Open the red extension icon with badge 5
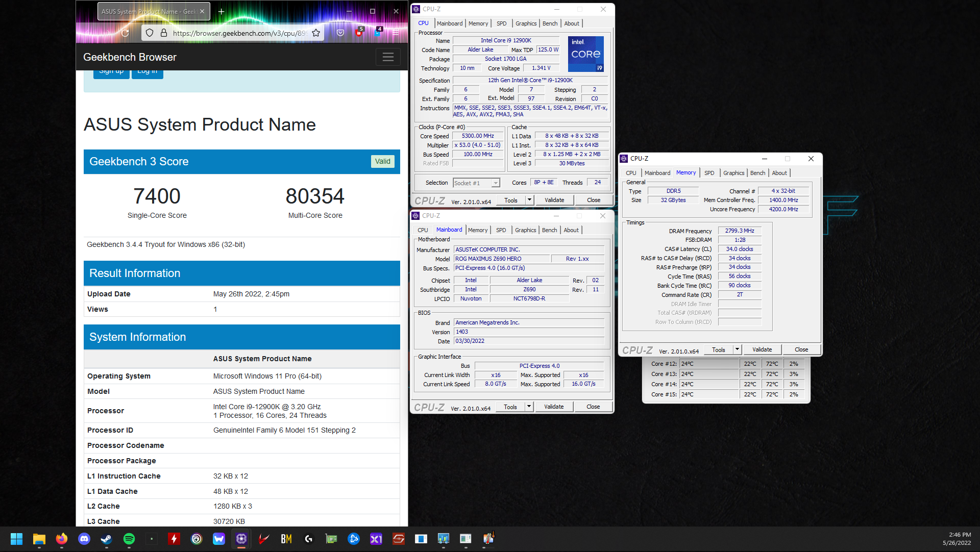The image size is (980, 552). point(359,32)
